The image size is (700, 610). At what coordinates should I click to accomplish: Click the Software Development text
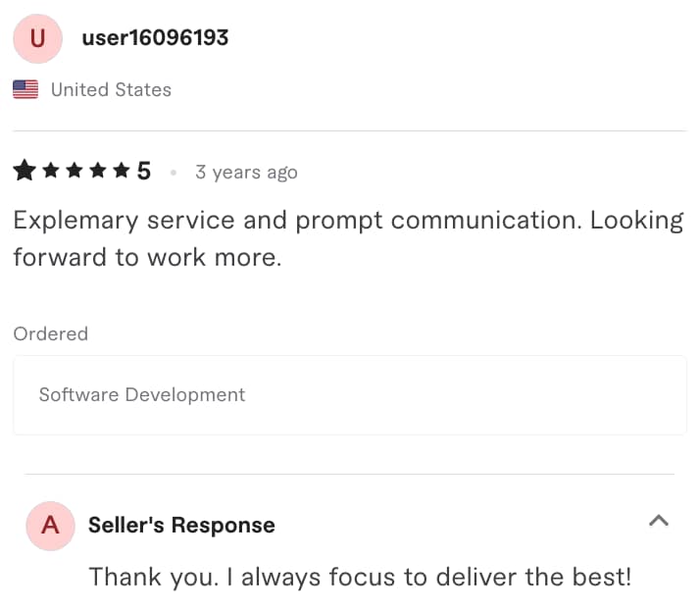pyautogui.click(x=142, y=394)
